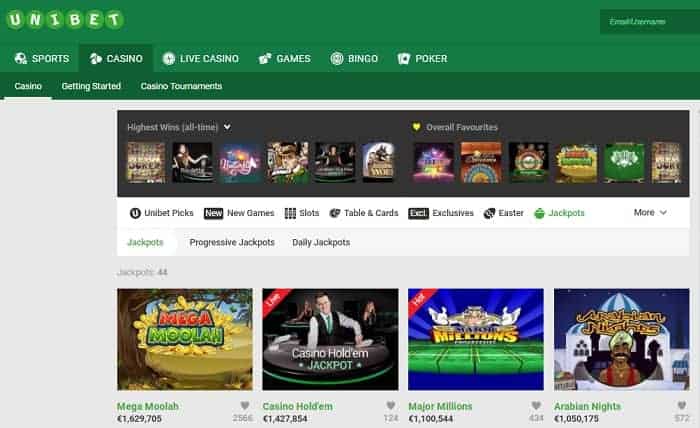Image resolution: width=700 pixels, height=428 pixels.
Task: Open the Poker section
Action: click(x=422, y=58)
